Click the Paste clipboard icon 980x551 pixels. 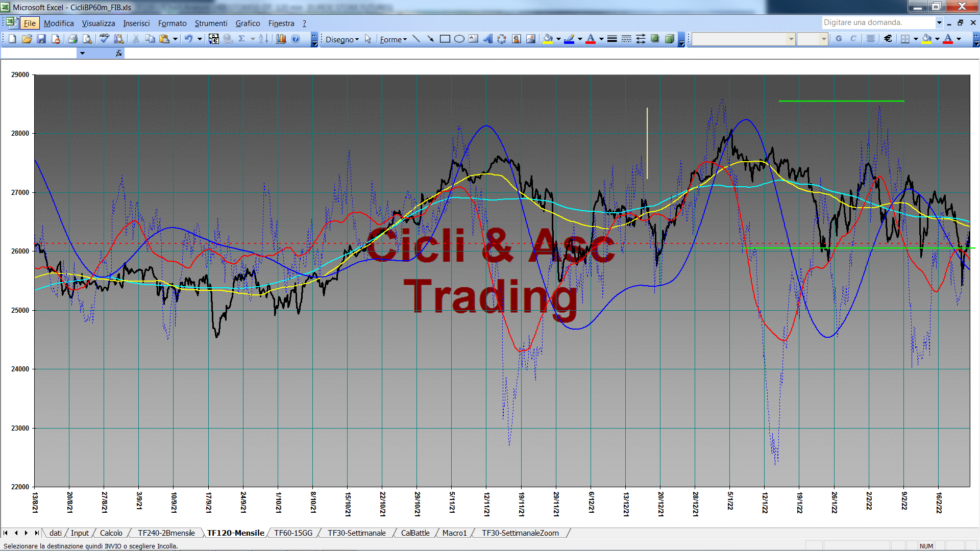click(164, 39)
